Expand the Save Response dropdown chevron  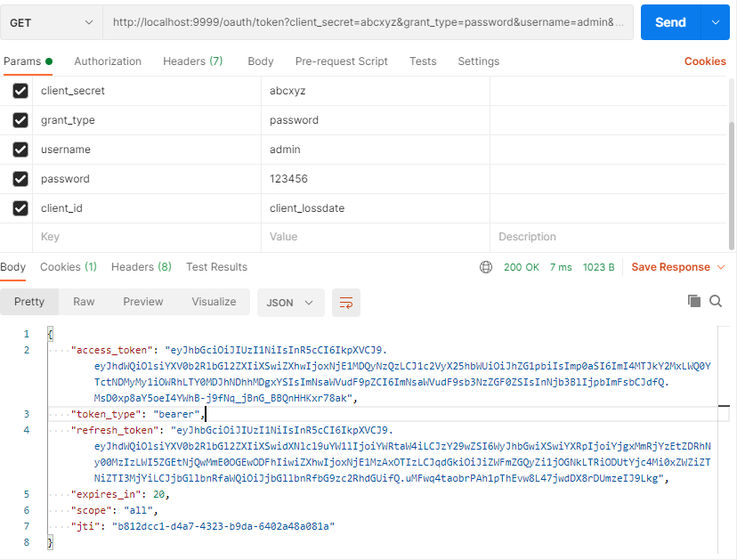(721, 267)
